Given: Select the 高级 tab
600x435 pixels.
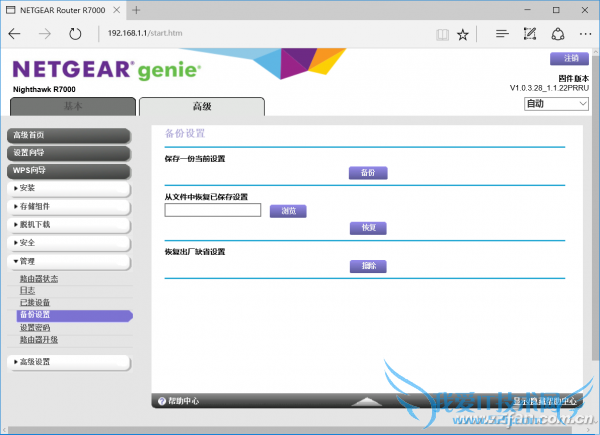Looking at the screenshot, I should [202, 106].
